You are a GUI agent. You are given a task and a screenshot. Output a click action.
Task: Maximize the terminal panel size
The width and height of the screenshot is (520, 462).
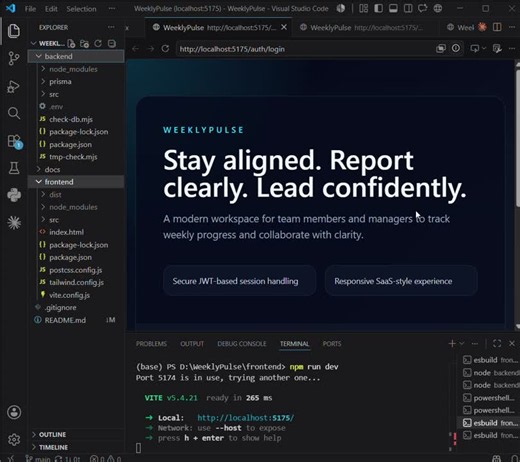coord(497,343)
